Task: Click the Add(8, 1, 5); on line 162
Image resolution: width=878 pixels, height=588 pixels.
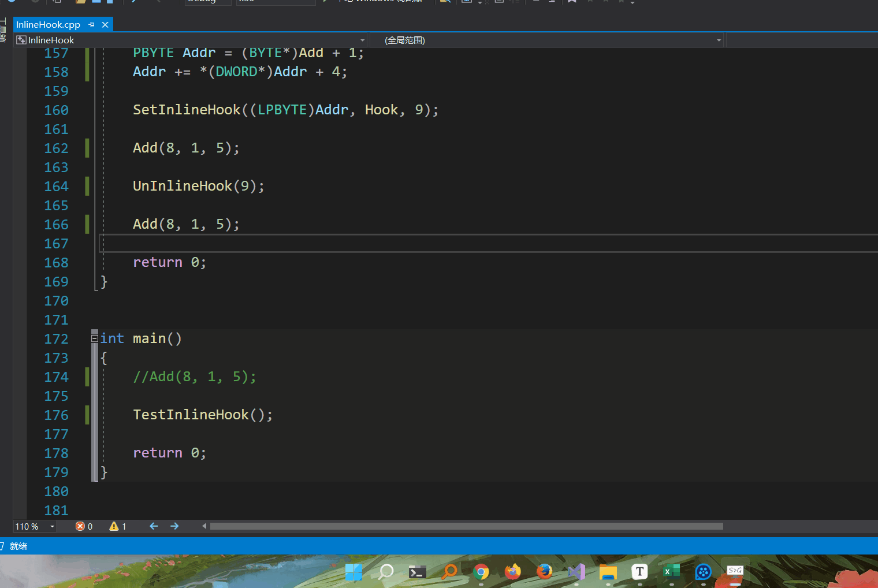Action: pos(186,148)
